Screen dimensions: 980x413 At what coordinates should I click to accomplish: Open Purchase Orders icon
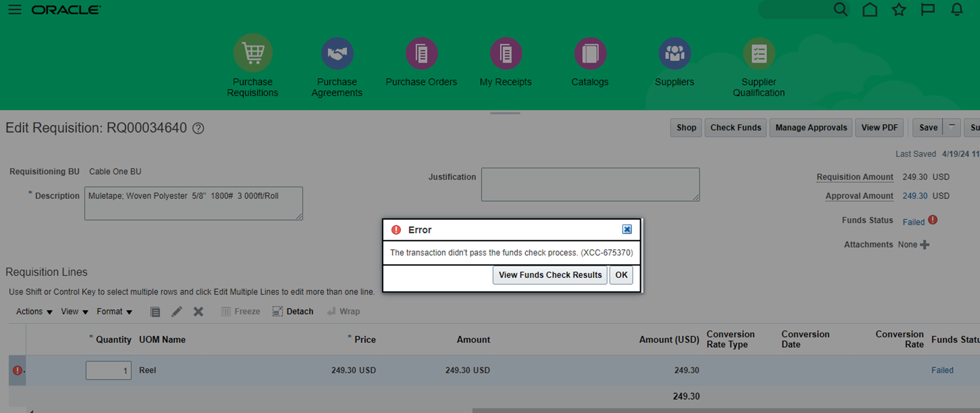coord(421,53)
